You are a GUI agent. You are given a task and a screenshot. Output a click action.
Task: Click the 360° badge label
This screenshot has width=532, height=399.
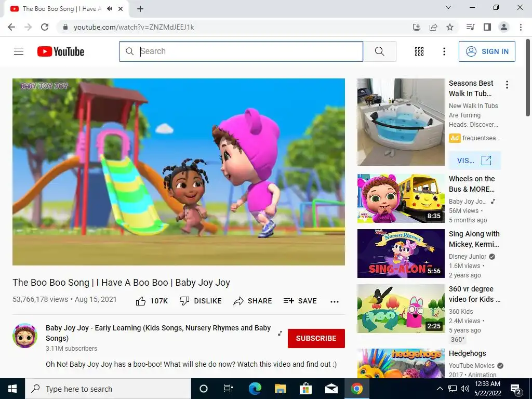[x=457, y=340]
